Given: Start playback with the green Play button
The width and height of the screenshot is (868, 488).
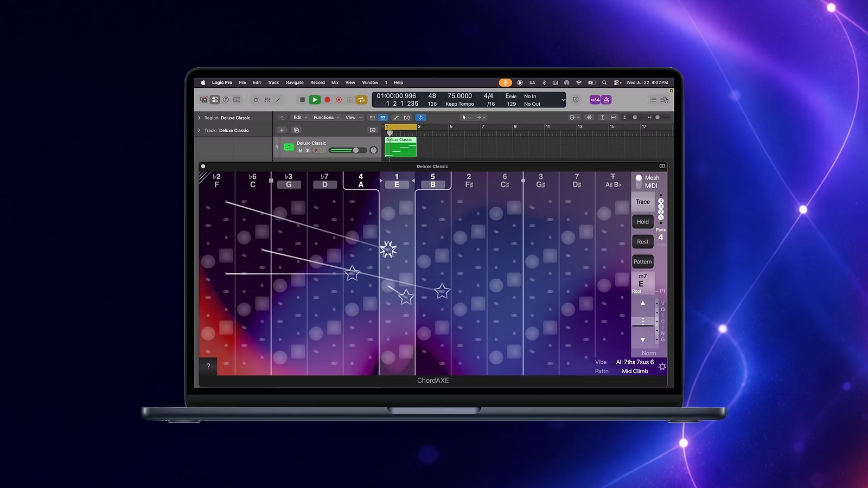Looking at the screenshot, I should [315, 100].
